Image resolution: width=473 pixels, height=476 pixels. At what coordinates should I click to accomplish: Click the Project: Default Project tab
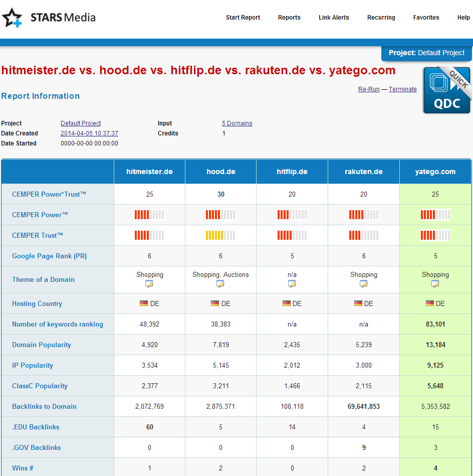[426, 53]
